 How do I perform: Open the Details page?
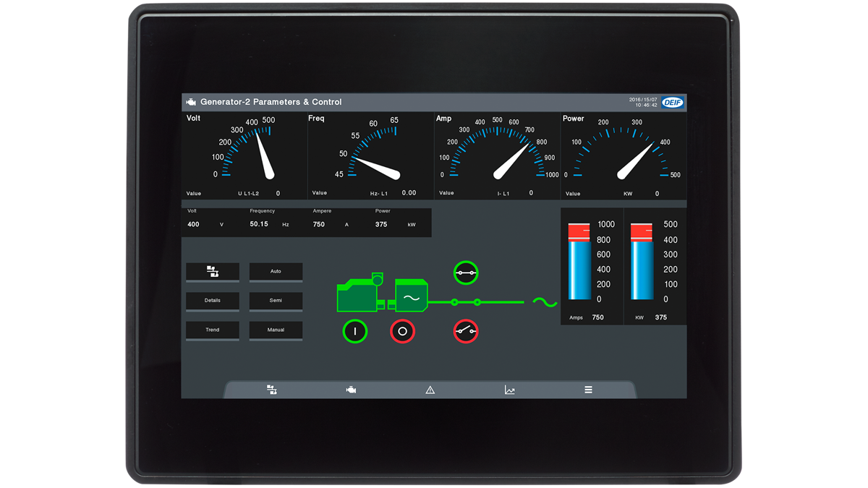tap(212, 301)
